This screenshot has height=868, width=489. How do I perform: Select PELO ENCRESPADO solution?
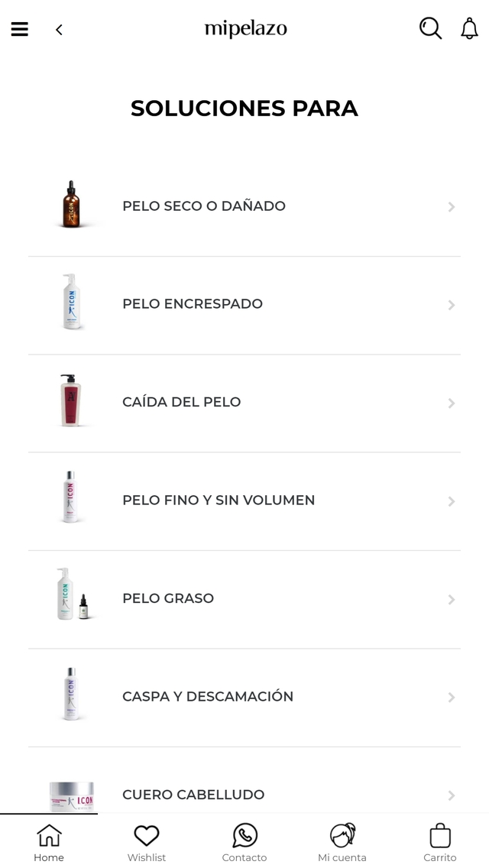tap(192, 304)
